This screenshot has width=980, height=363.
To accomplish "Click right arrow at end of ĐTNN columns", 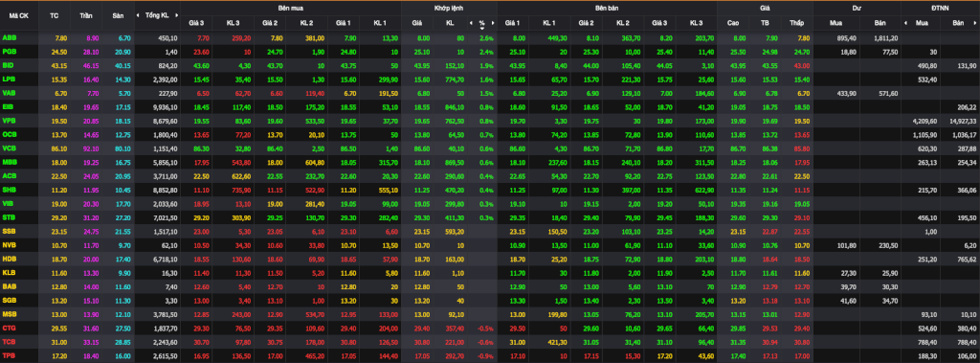I will (976, 23).
